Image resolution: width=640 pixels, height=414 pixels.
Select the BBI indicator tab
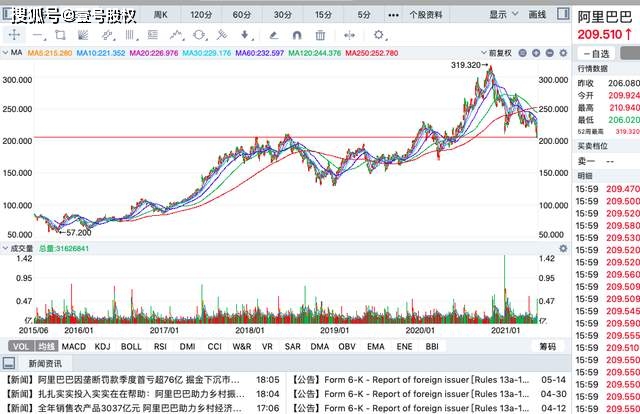pyautogui.click(x=432, y=347)
